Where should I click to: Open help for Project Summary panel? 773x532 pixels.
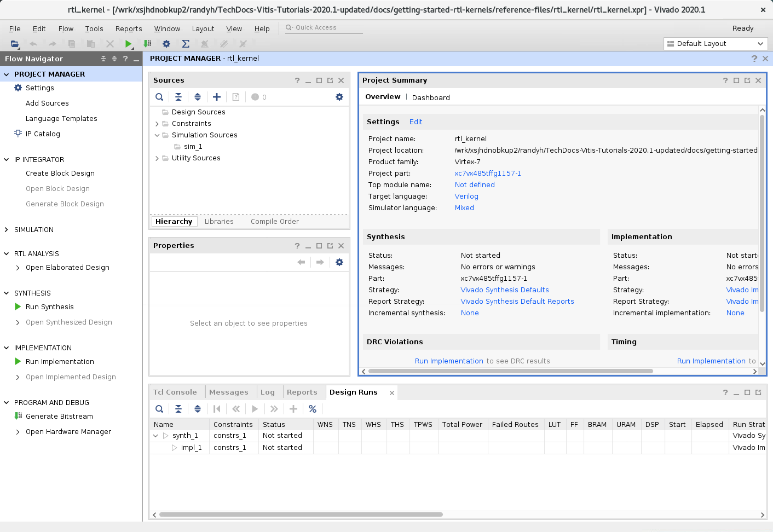point(725,80)
